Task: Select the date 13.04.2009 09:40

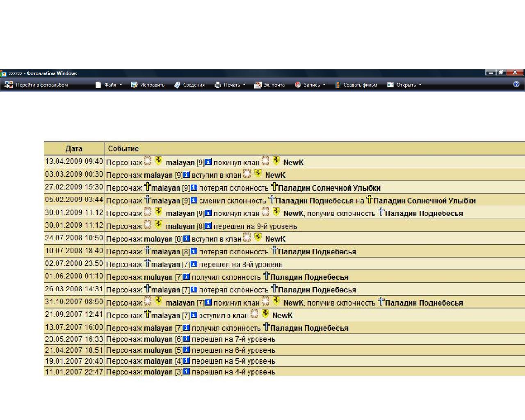Action: (74, 162)
